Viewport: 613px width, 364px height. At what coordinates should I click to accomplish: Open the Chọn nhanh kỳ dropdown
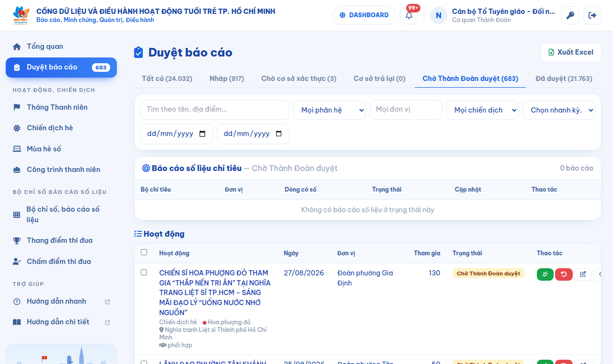coord(559,110)
